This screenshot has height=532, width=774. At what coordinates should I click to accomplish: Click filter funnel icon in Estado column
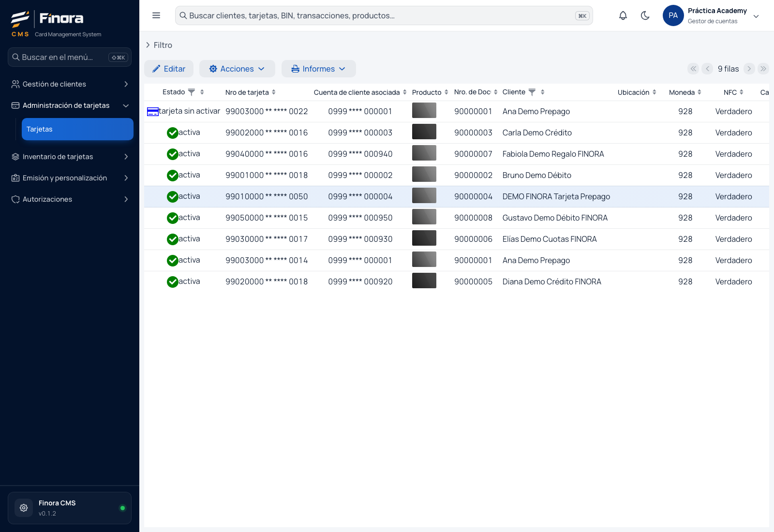192,92
